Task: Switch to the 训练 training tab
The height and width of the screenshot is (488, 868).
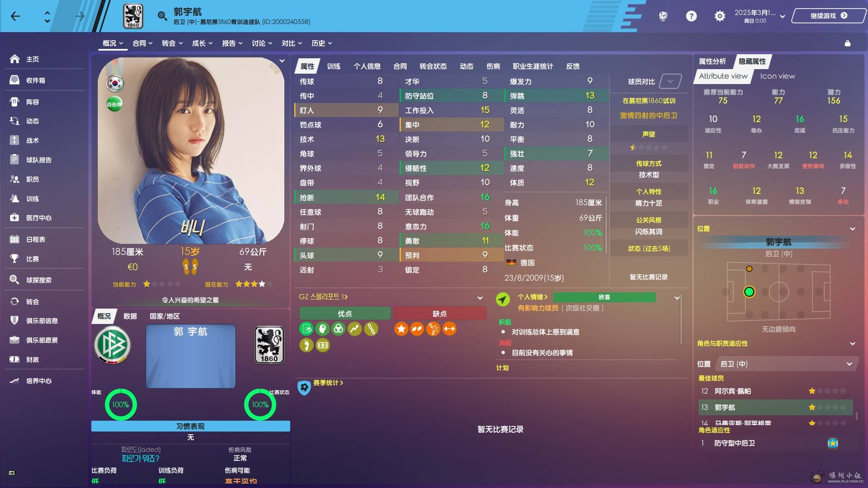Action: (x=334, y=66)
